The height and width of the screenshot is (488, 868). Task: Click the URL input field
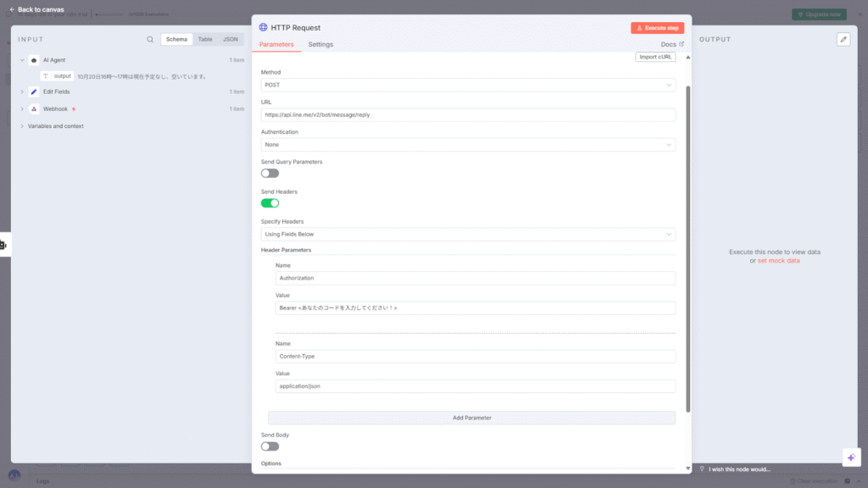468,114
